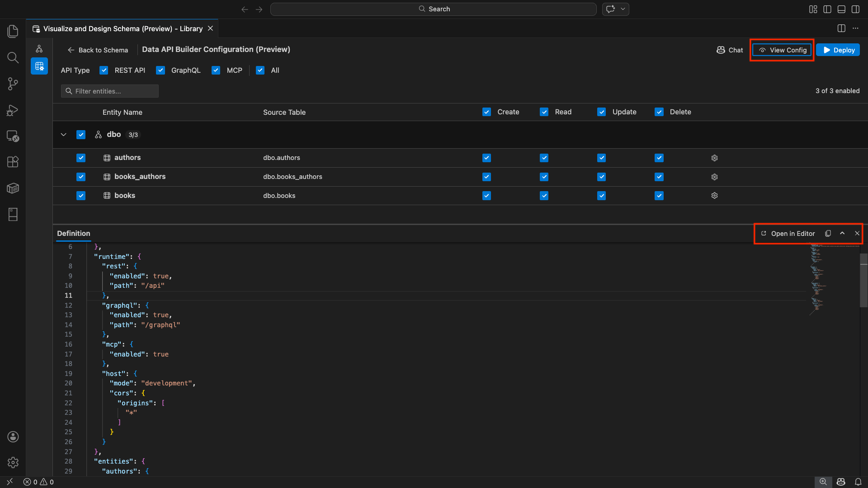Open Run and Debug sidebar icon
The width and height of the screenshot is (868, 488).
(13, 110)
